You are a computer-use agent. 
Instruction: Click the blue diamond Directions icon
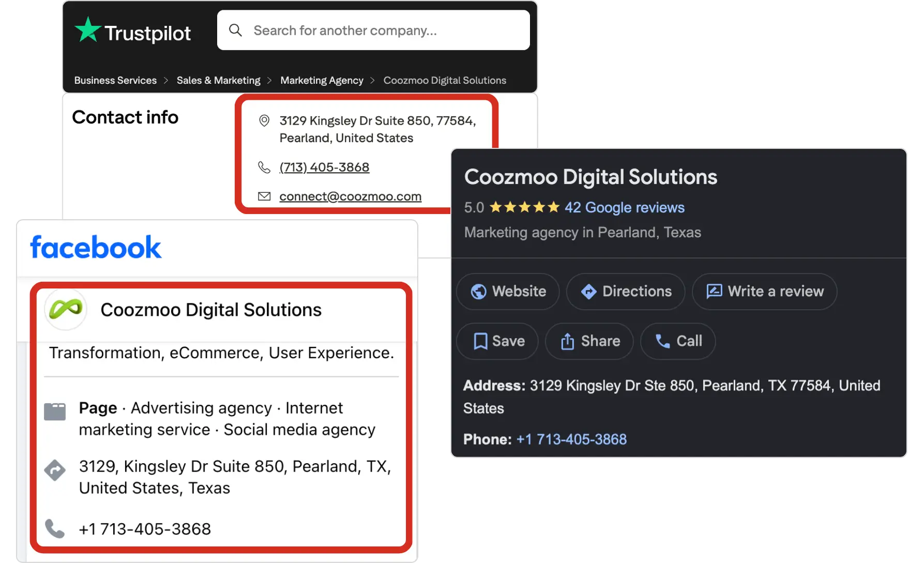click(588, 292)
